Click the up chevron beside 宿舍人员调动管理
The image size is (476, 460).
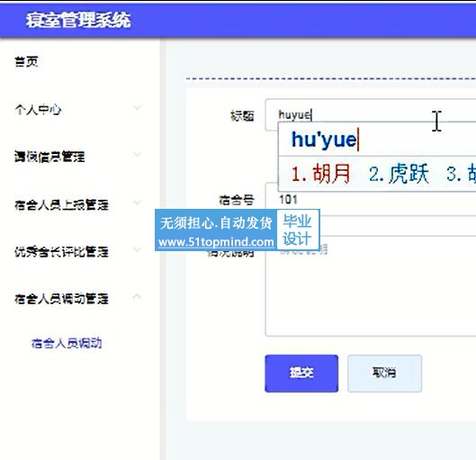(x=137, y=296)
